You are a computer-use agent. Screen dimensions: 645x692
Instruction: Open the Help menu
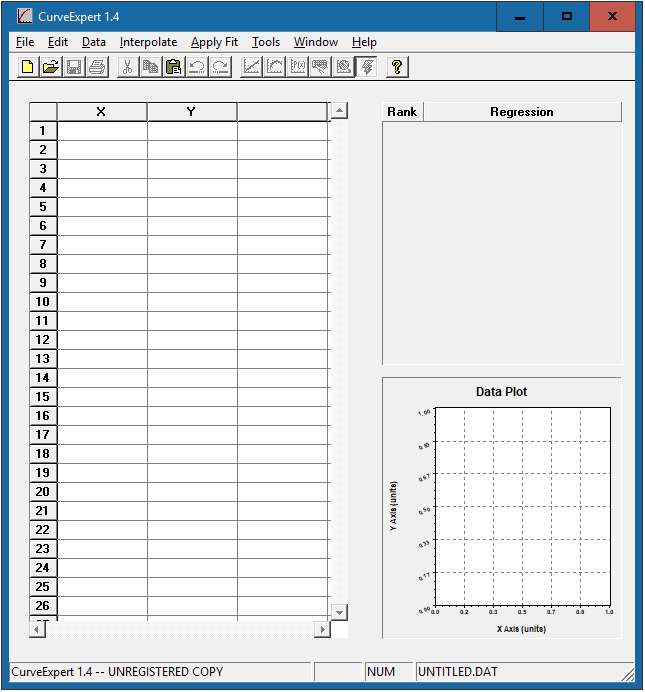(x=364, y=42)
